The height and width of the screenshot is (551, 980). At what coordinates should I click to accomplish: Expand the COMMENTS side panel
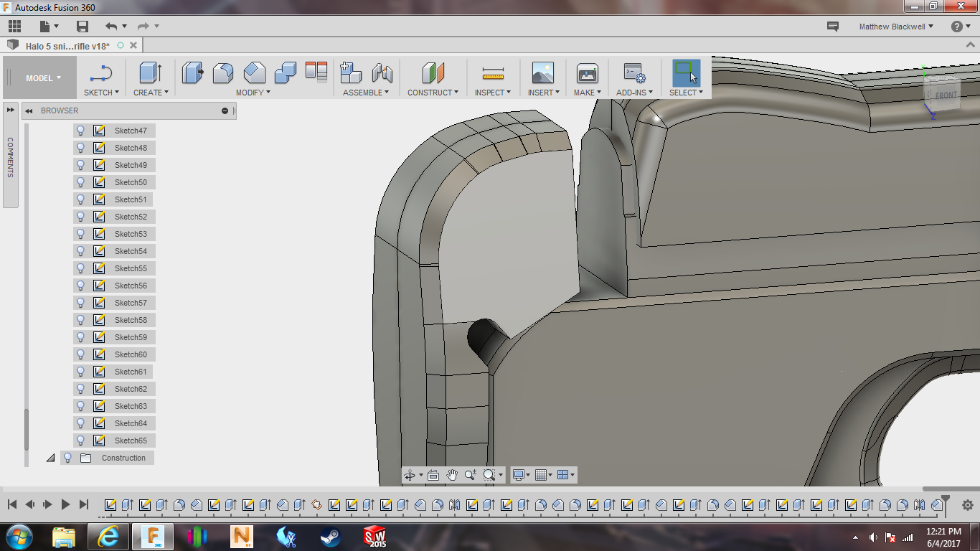tap(10, 155)
